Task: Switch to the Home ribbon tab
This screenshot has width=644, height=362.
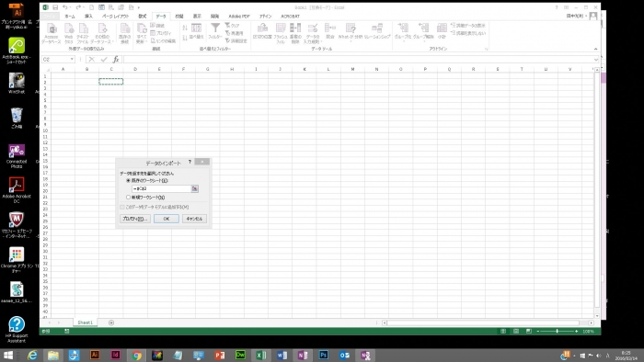Action: 70,17
